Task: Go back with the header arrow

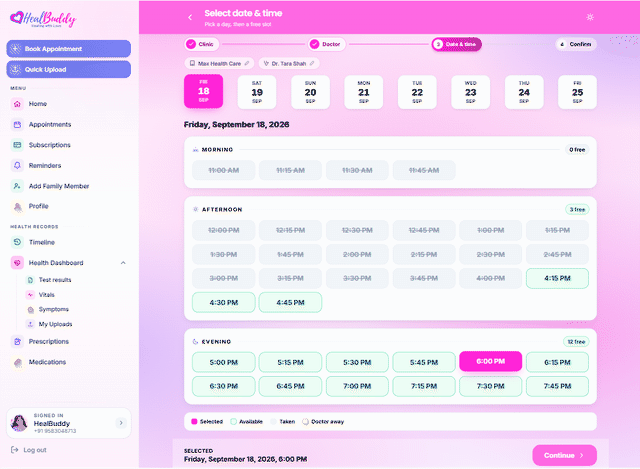Action: (190, 17)
